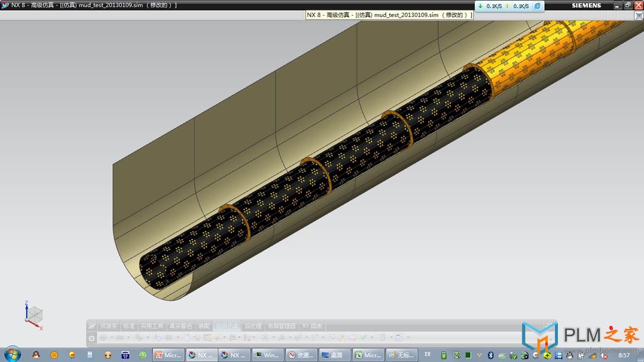Open the XY 图表 tab
Screen dimensions: 644x362
[312, 326]
